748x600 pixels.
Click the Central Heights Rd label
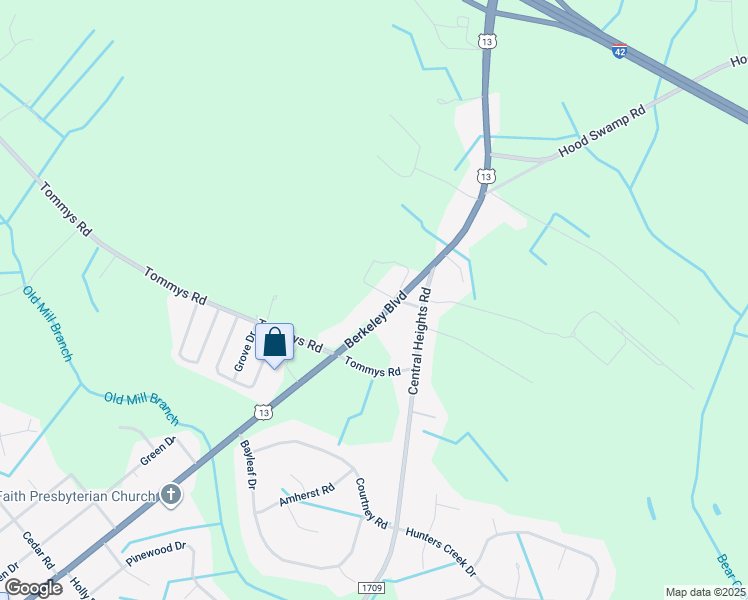point(420,341)
